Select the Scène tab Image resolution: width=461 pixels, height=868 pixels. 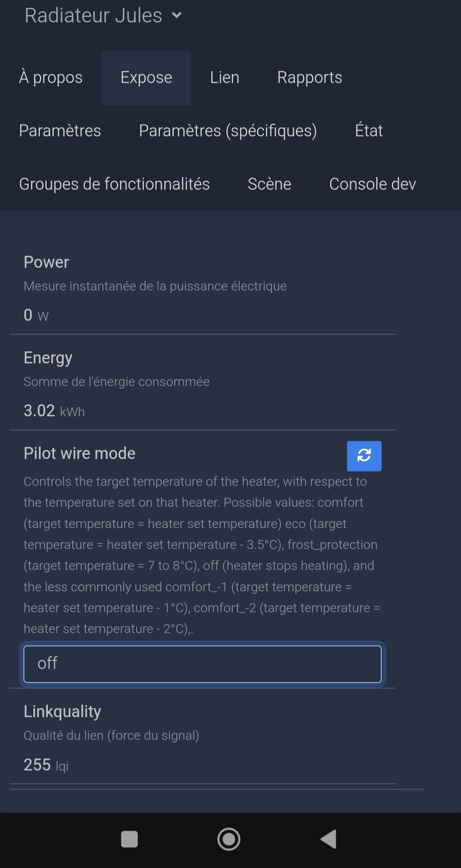[269, 184]
